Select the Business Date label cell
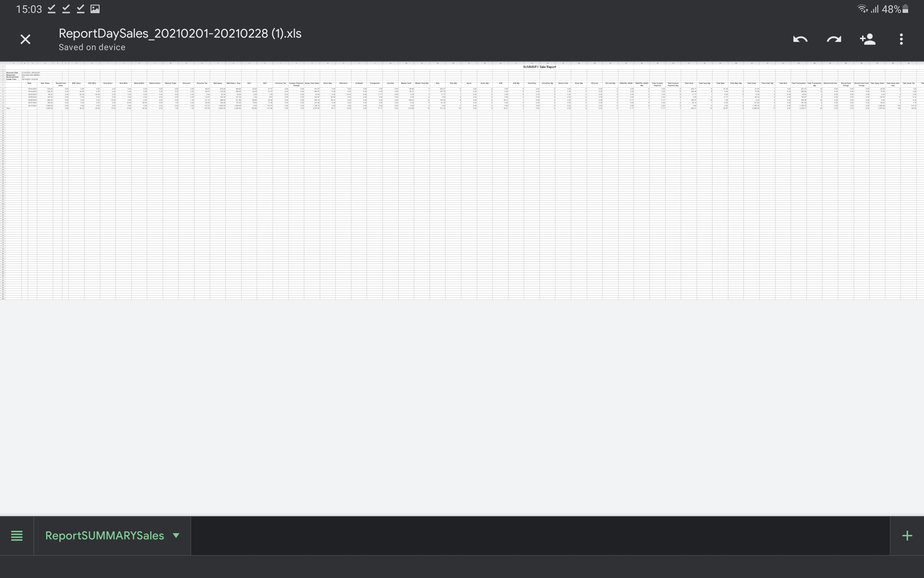This screenshot has width=924, height=578. point(12,73)
